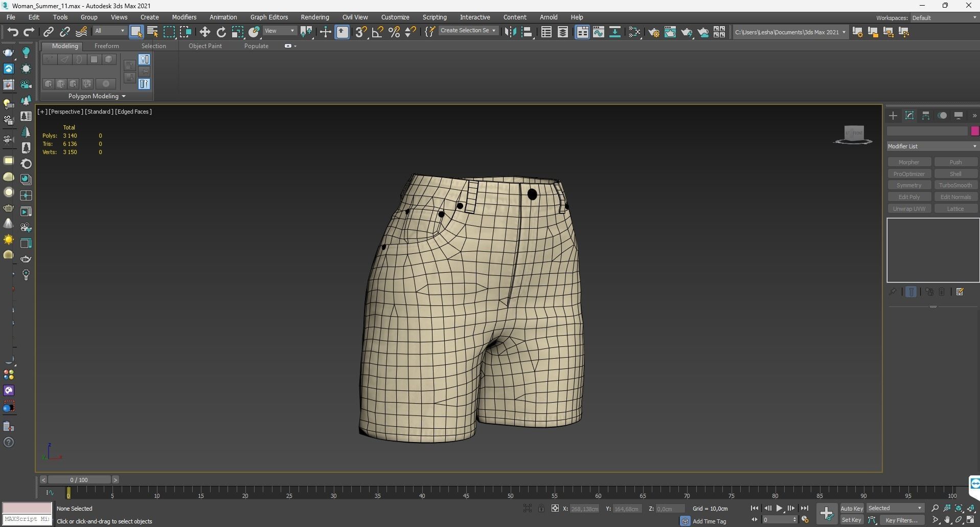The height and width of the screenshot is (527, 980).
Task: Open the Modifiers menu
Action: tap(184, 17)
